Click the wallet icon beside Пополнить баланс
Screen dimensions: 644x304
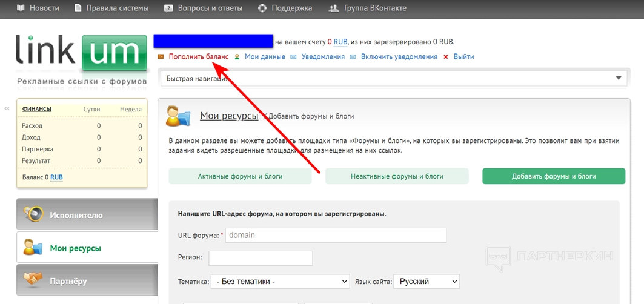[x=161, y=57]
